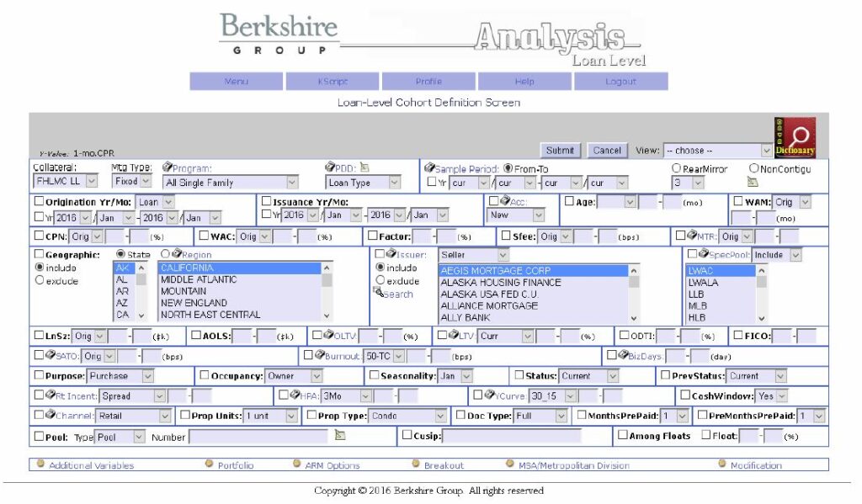Expand the Prop Type dropdown showing Condo
This screenshot has height=504, width=862.
pos(407,416)
